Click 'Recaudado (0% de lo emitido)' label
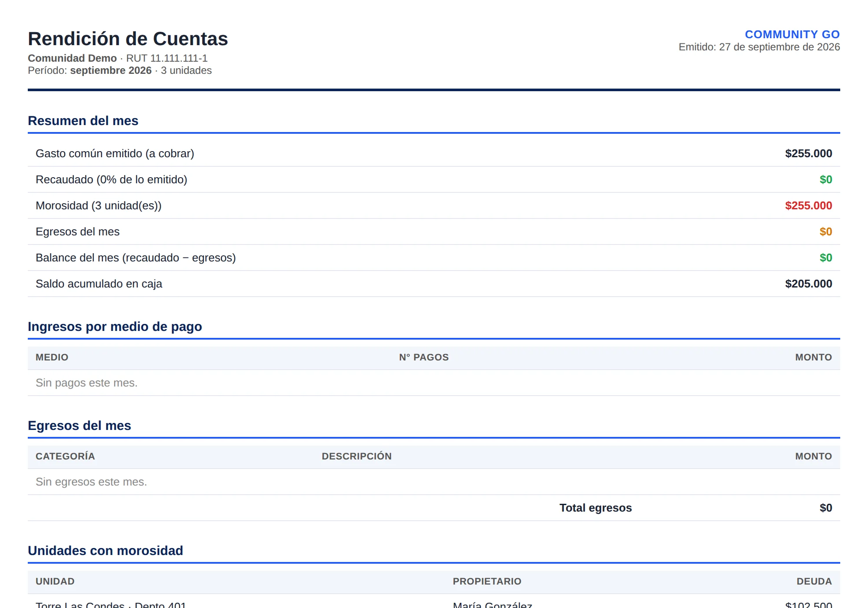The width and height of the screenshot is (868, 608). (x=112, y=179)
